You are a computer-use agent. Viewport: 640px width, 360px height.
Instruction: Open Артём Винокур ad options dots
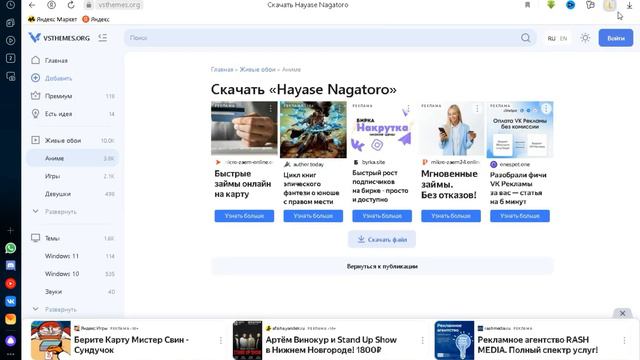(422, 340)
